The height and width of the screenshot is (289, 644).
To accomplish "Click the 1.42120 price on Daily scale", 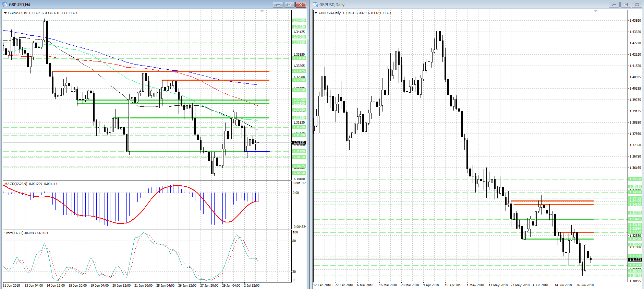I will (635, 55).
